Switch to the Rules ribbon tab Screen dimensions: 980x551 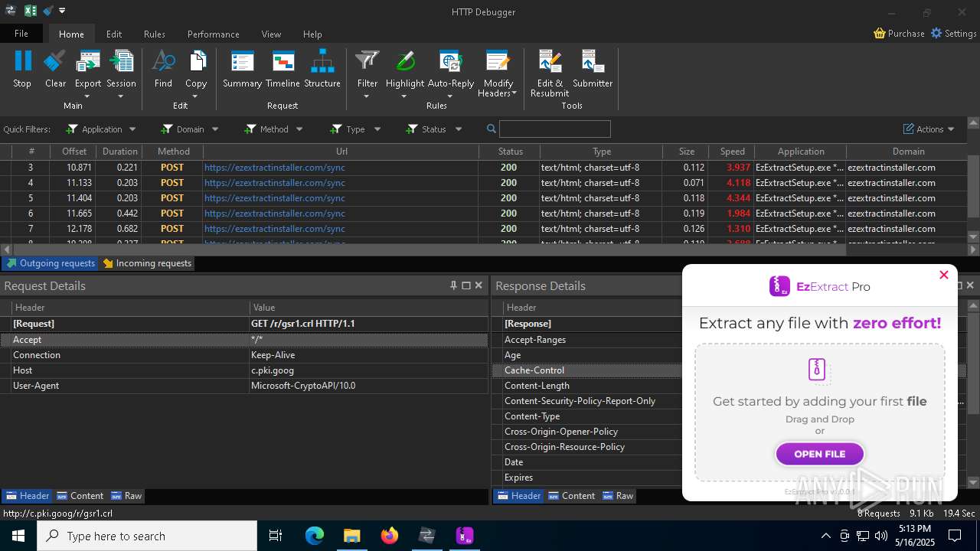click(x=155, y=34)
